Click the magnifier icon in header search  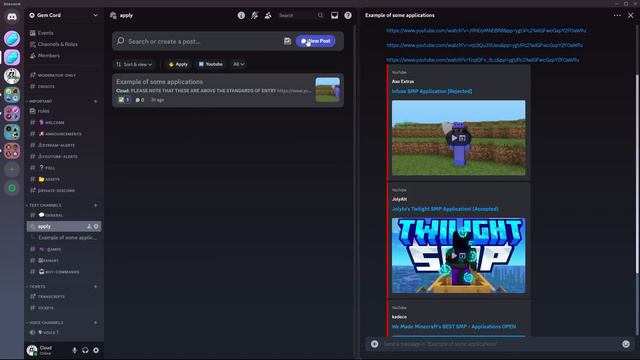click(x=320, y=16)
